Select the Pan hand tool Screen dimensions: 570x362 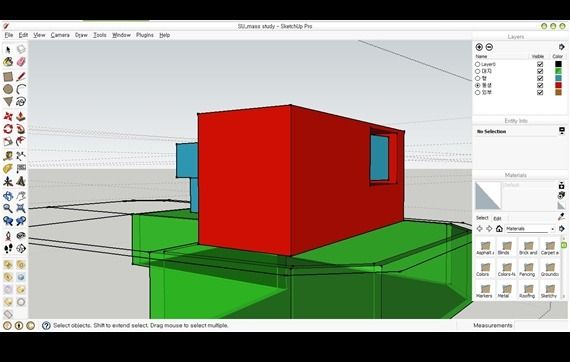click(21, 196)
